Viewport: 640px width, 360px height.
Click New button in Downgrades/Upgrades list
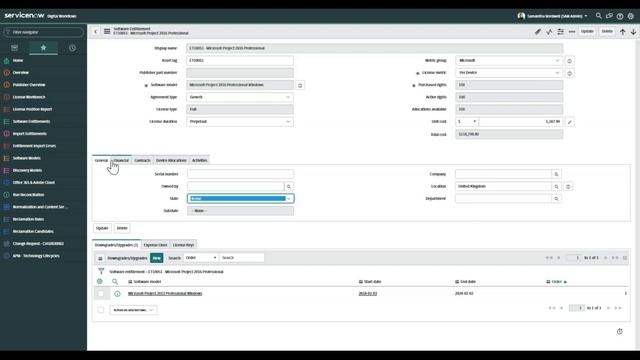tap(157, 258)
